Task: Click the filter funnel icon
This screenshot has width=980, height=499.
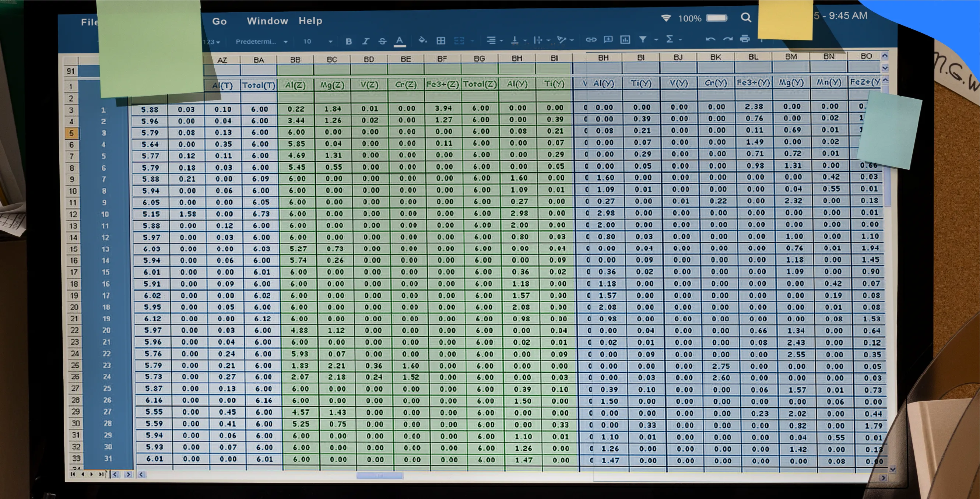Action: click(643, 39)
